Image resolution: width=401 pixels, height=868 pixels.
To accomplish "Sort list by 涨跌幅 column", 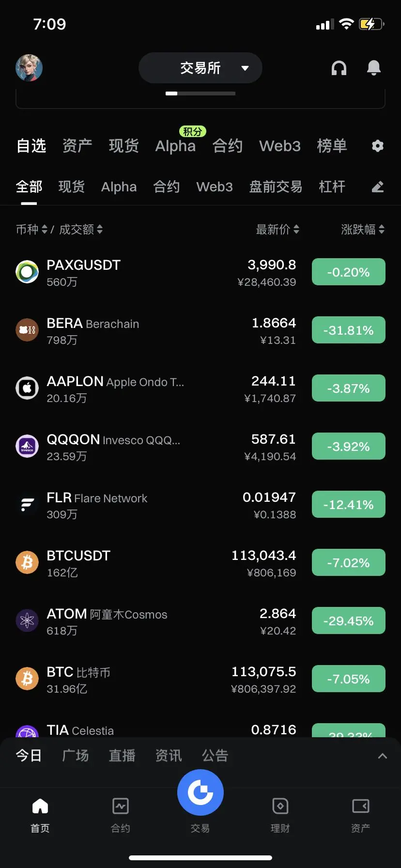I will click(362, 230).
